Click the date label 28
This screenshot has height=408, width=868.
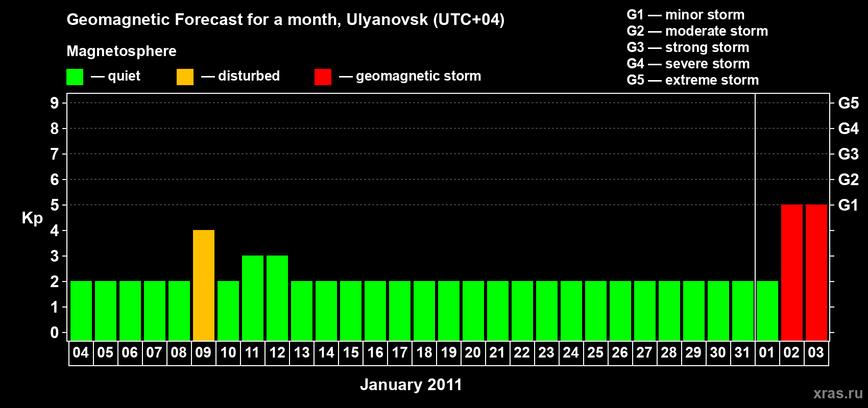[x=669, y=353]
